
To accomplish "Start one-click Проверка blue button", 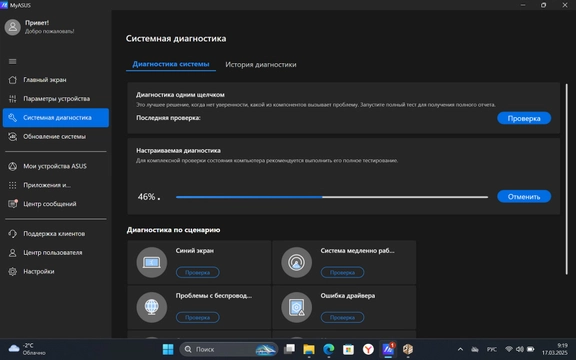I will 524,118.
